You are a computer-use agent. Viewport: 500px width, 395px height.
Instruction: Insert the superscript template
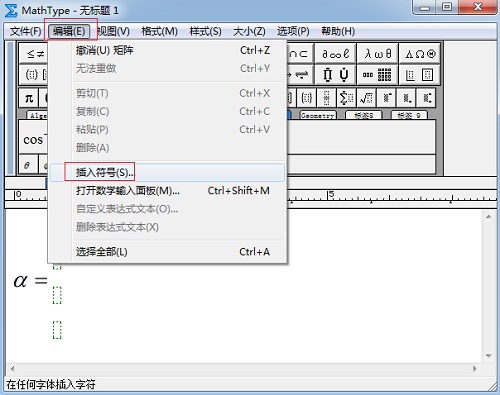(387, 98)
